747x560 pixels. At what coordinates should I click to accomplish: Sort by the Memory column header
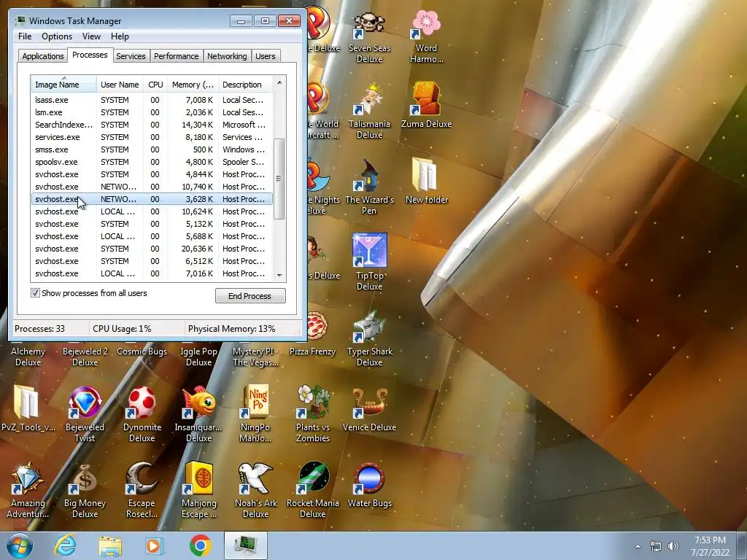point(193,85)
